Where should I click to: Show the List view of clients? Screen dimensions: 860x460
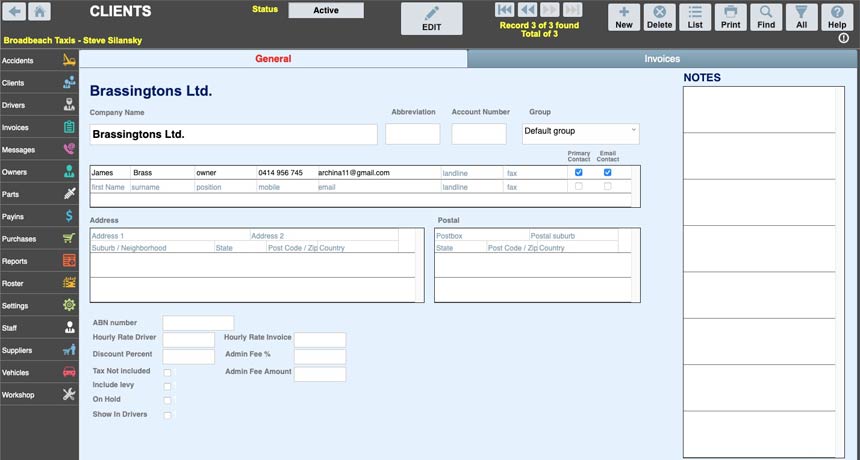coord(695,17)
